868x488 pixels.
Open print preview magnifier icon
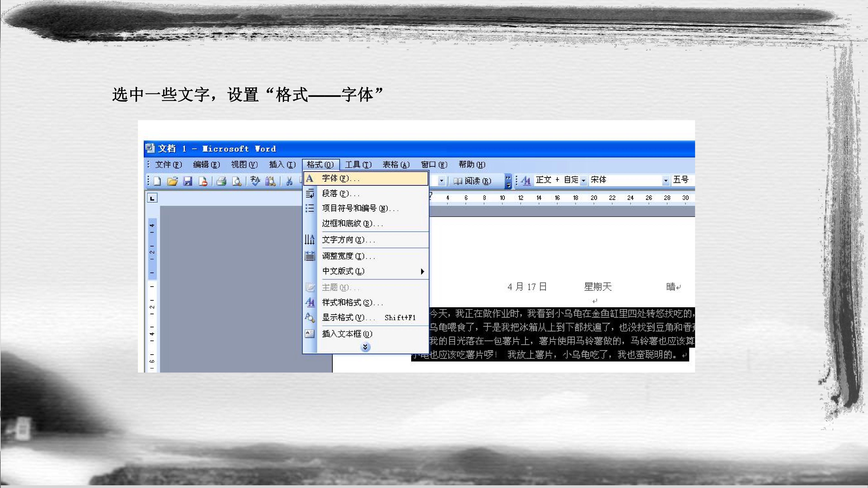[237, 181]
